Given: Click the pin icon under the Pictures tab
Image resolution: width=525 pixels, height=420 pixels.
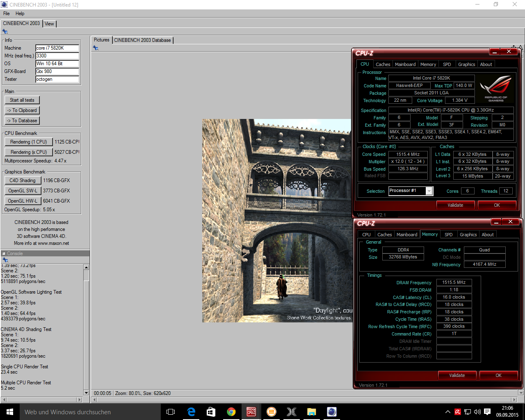Looking at the screenshot, I should (96, 48).
